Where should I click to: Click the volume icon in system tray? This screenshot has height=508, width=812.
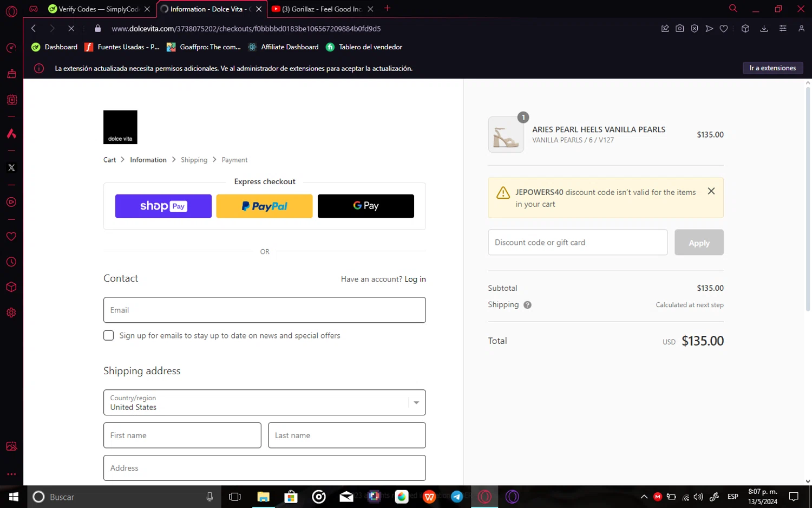tap(698, 497)
